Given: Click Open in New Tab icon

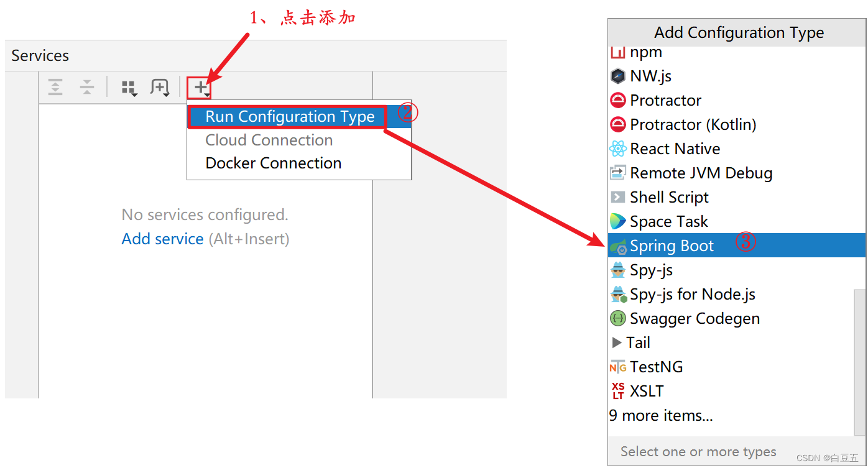Looking at the screenshot, I should [160, 88].
